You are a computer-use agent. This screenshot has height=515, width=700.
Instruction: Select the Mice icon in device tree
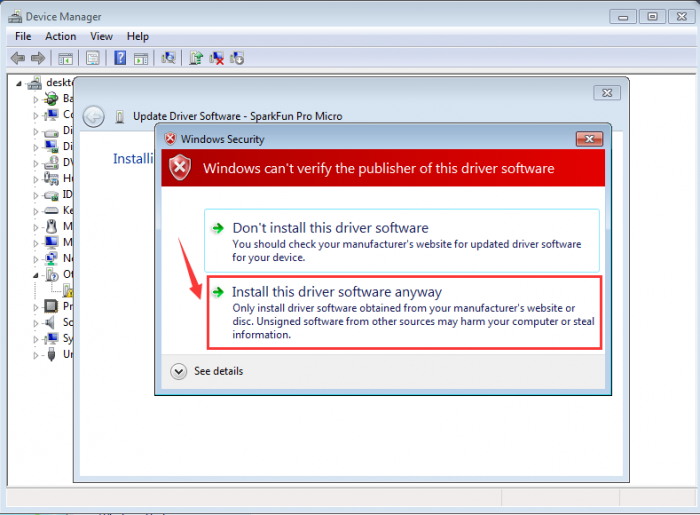click(51, 226)
